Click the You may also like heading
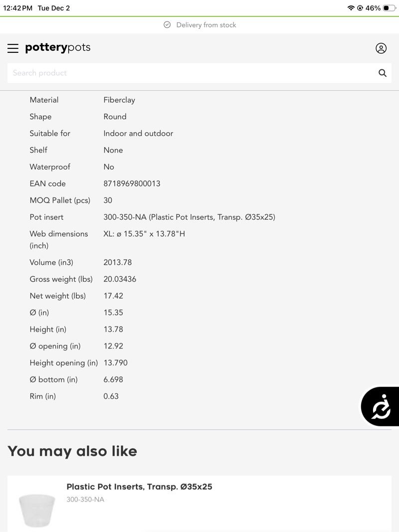The height and width of the screenshot is (532, 399). pyautogui.click(x=72, y=451)
